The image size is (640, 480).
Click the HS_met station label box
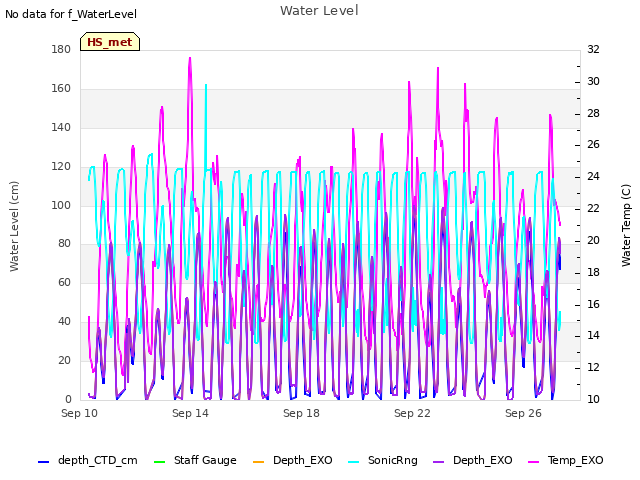tap(110, 42)
